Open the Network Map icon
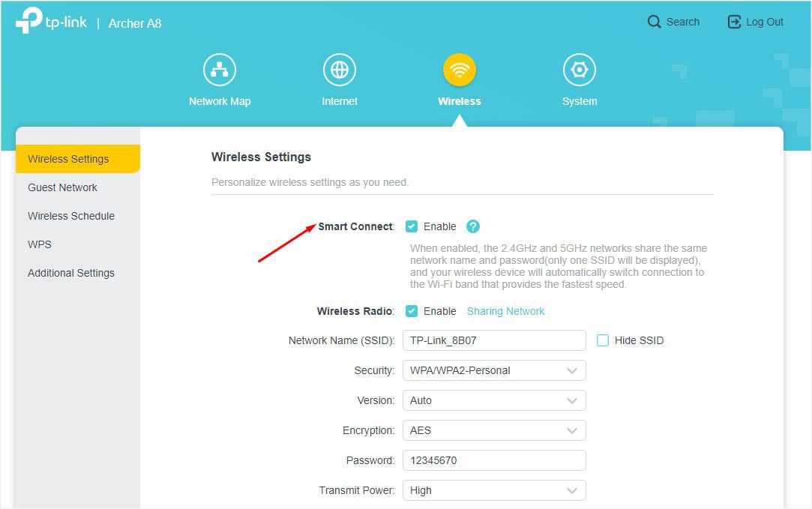This screenshot has width=812, height=509. (x=220, y=70)
